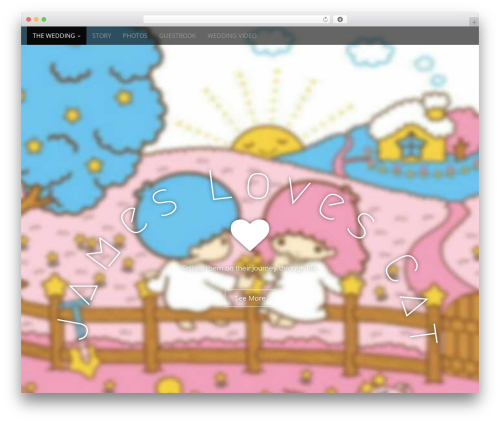
Task: Click the See More button
Action: pos(250,298)
